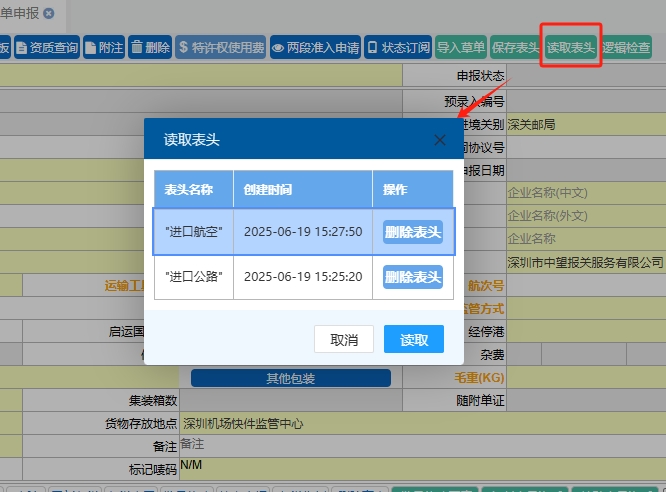This screenshot has width=666, height=492.
Task: Select the "进口航空" table row
Action: (x=194, y=232)
